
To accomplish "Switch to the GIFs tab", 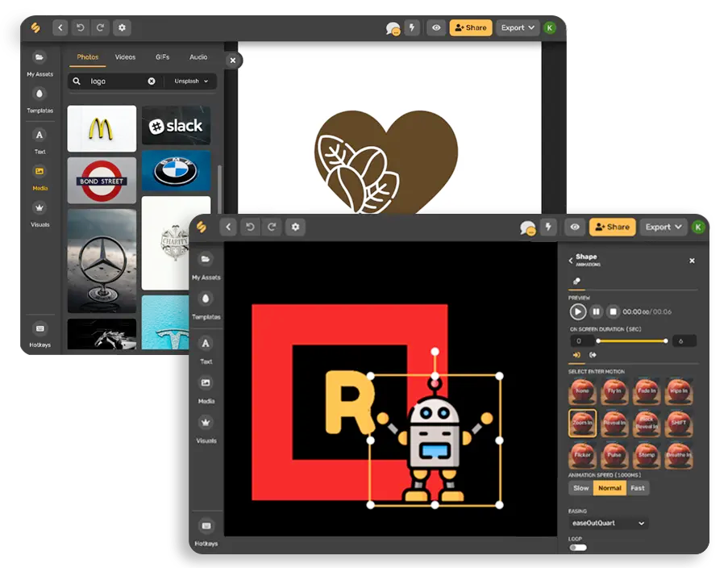I will [163, 57].
